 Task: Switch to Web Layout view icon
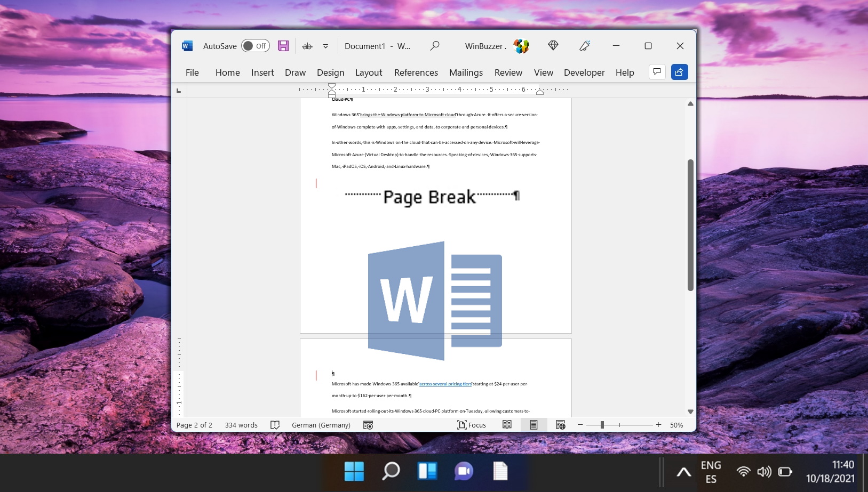coord(560,425)
